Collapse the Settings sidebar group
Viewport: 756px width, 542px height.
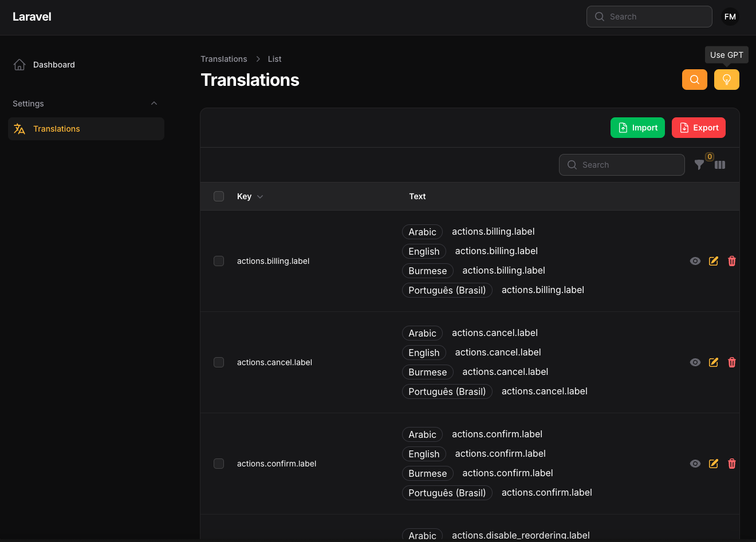[154, 104]
